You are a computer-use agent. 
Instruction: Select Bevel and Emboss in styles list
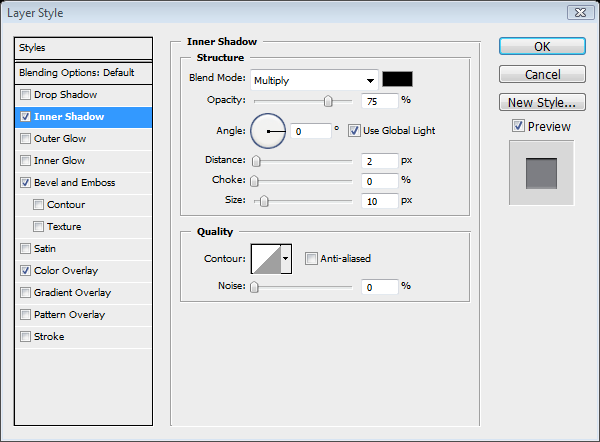75,183
